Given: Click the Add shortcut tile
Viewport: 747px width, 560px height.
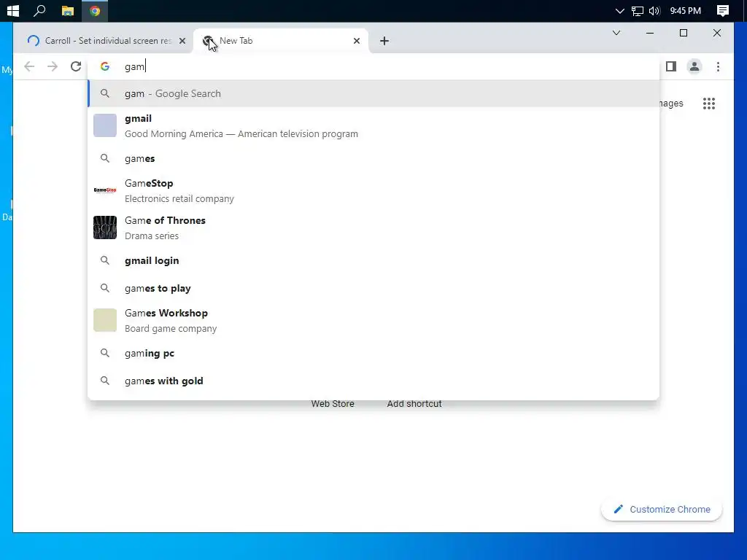Looking at the screenshot, I should click(414, 404).
